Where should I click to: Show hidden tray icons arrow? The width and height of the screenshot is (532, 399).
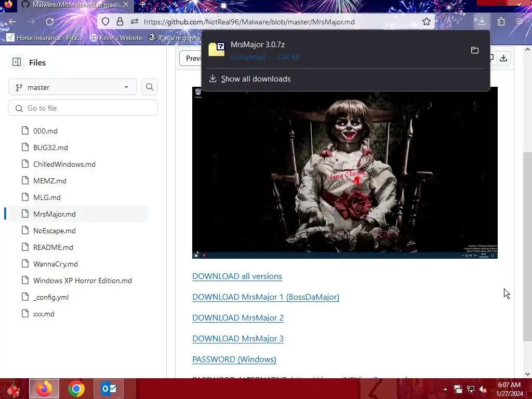point(445,389)
